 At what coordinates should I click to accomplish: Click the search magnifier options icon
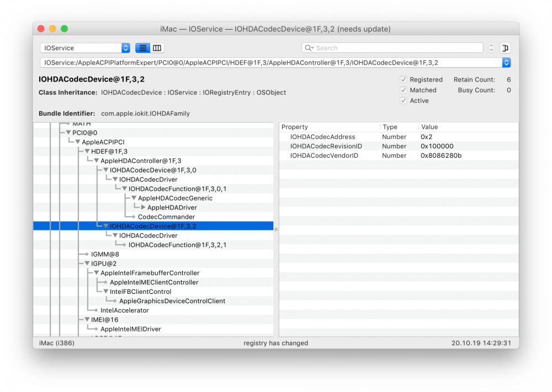[310, 48]
